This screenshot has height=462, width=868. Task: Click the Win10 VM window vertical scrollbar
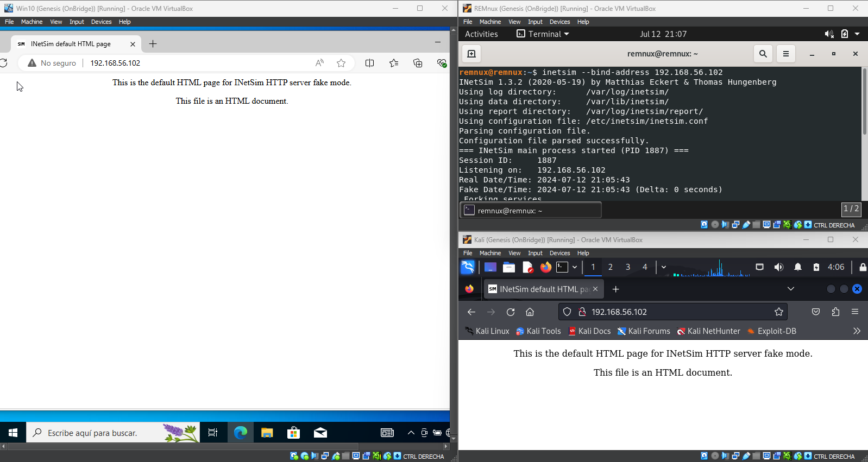pyautogui.click(x=454, y=235)
